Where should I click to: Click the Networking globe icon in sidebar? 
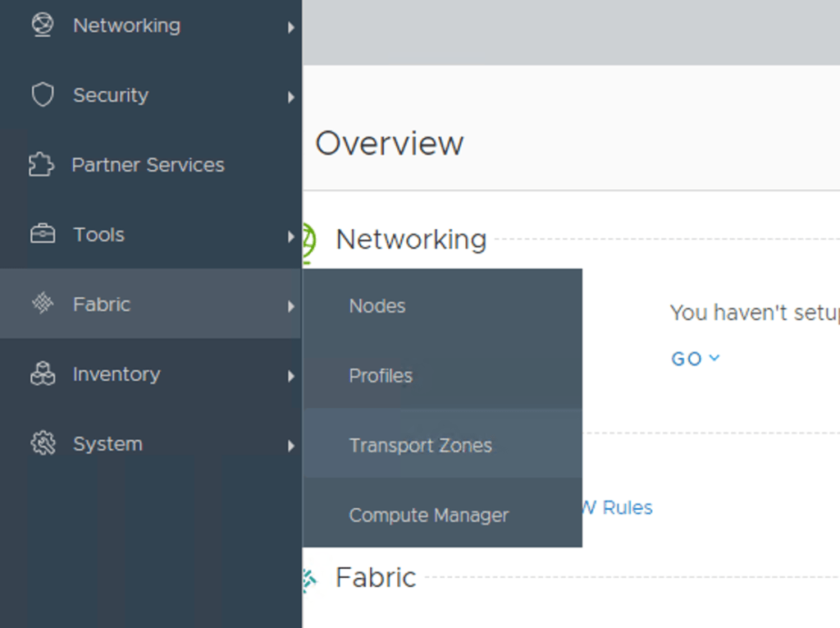(x=42, y=25)
